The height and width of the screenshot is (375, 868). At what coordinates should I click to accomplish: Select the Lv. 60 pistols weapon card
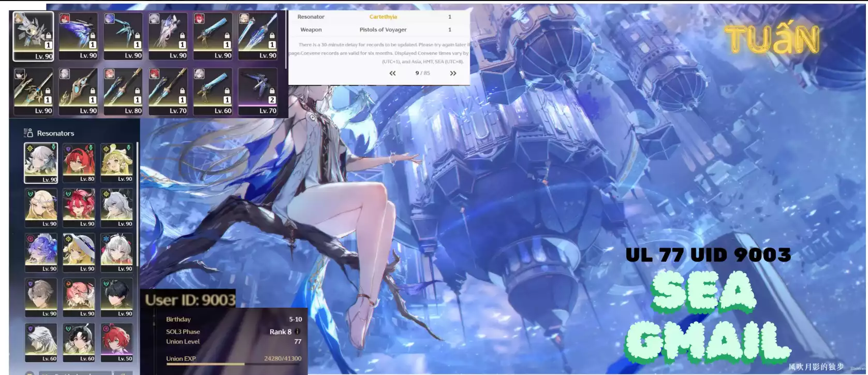pos(213,92)
